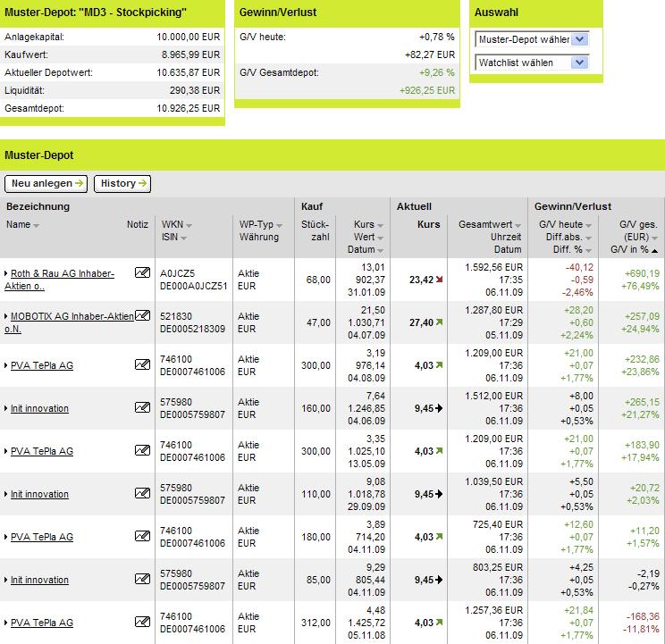Expand the Roth & Rau AG row triangle
The image size is (665, 644).
tap(6, 273)
